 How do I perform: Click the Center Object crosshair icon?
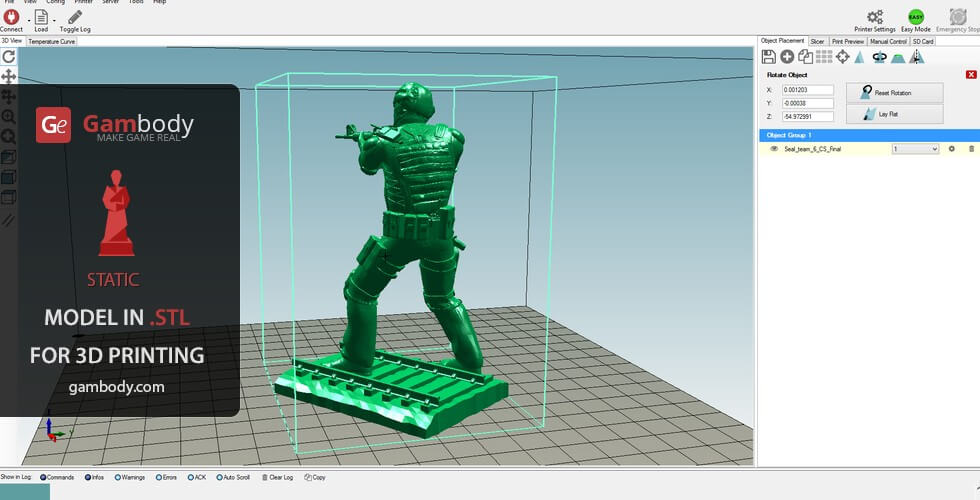(842, 57)
